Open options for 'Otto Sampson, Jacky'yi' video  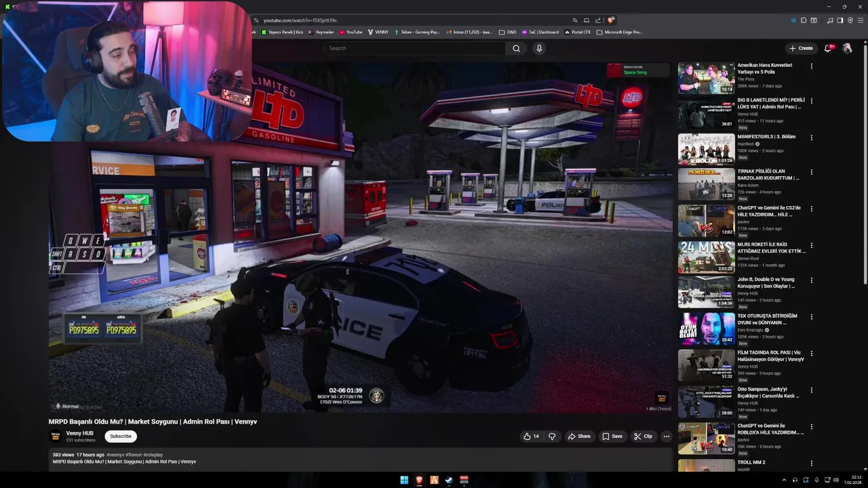tap(812, 390)
